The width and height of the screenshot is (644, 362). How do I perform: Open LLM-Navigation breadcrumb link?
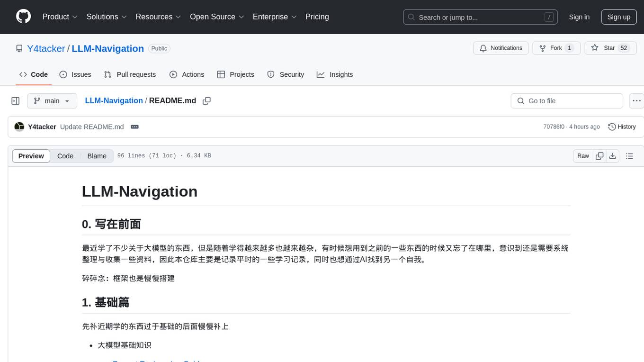click(114, 100)
